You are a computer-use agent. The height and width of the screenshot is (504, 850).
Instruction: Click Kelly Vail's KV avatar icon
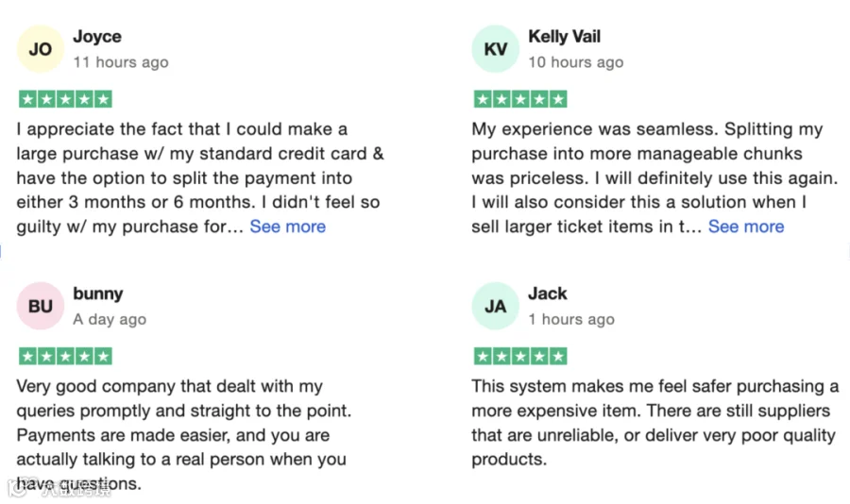tap(496, 49)
